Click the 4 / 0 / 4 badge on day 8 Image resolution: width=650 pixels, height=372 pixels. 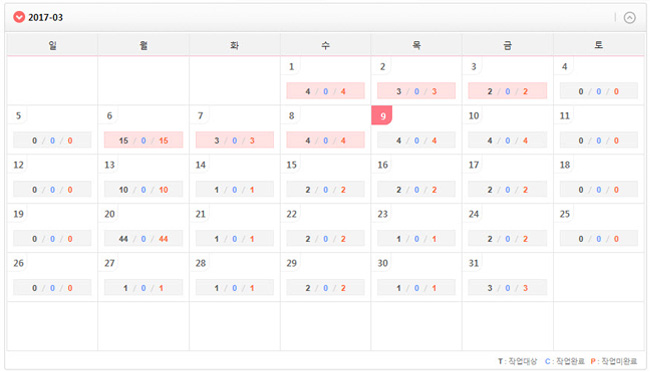click(325, 140)
